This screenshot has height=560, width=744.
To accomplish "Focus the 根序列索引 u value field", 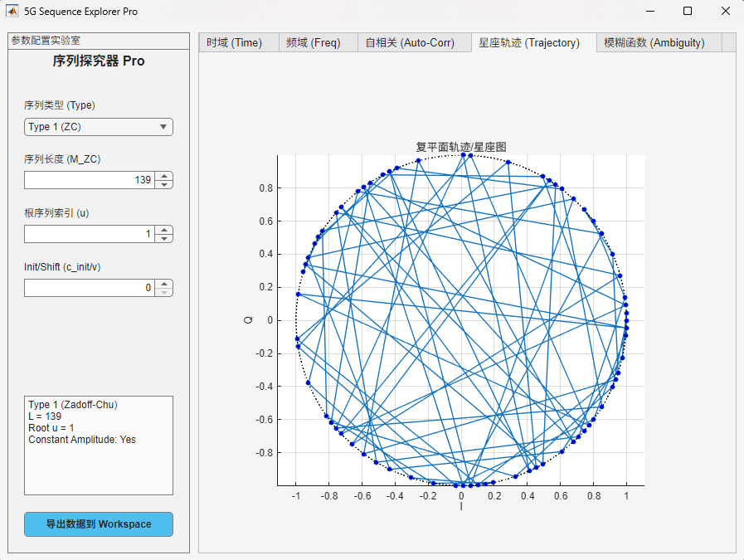I will (90, 234).
